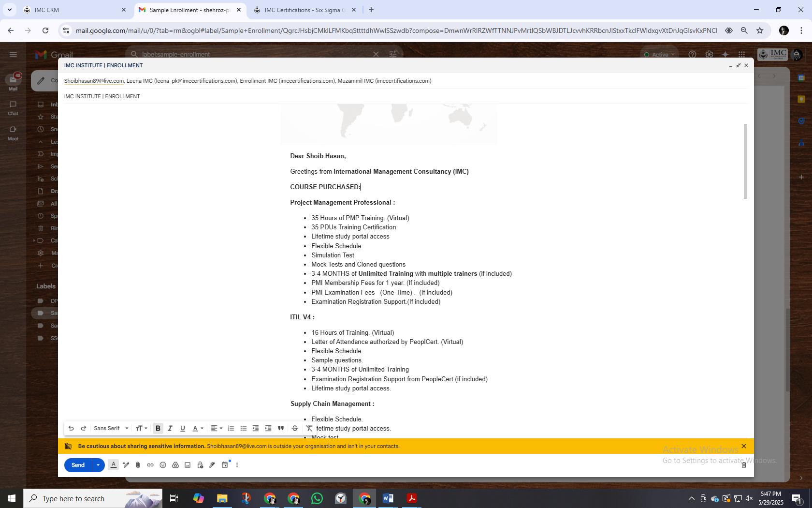Send the enrollment email
This screenshot has width=812, height=508.
78,465
